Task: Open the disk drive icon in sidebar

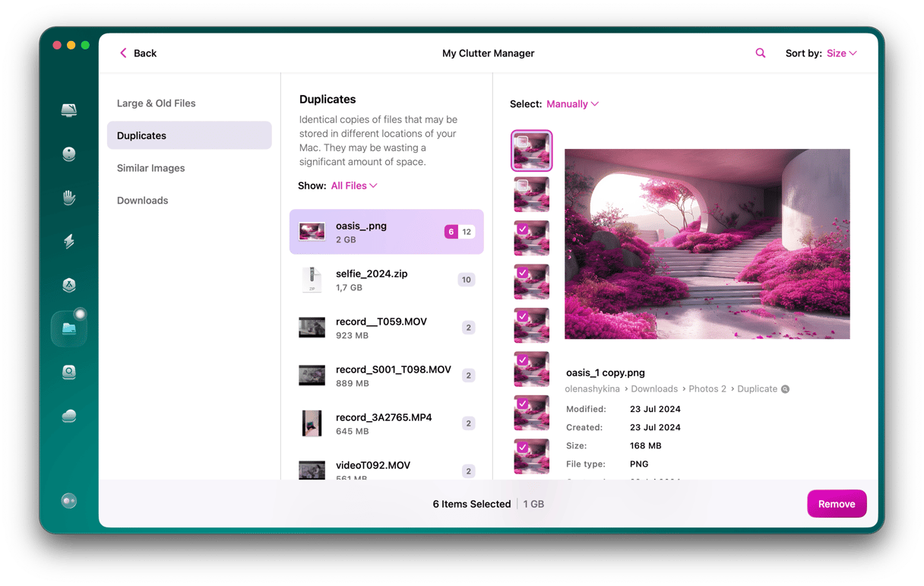Action: [x=69, y=372]
